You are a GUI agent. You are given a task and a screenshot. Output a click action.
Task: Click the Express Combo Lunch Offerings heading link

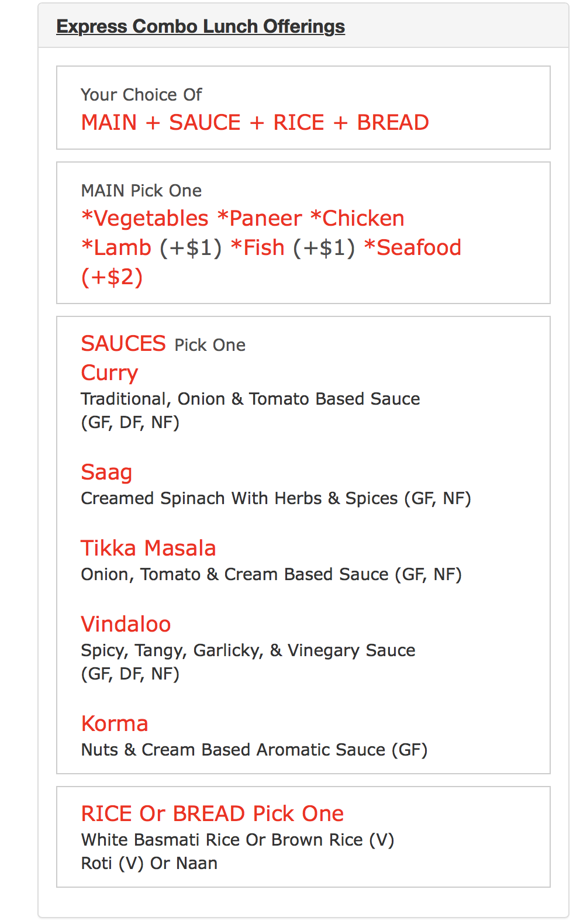click(201, 26)
